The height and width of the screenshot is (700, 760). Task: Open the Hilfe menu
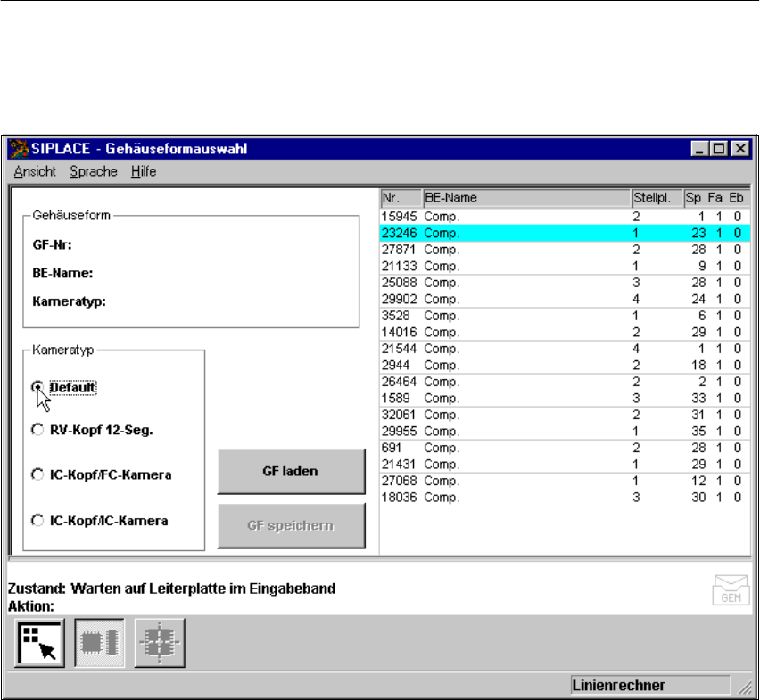click(143, 171)
